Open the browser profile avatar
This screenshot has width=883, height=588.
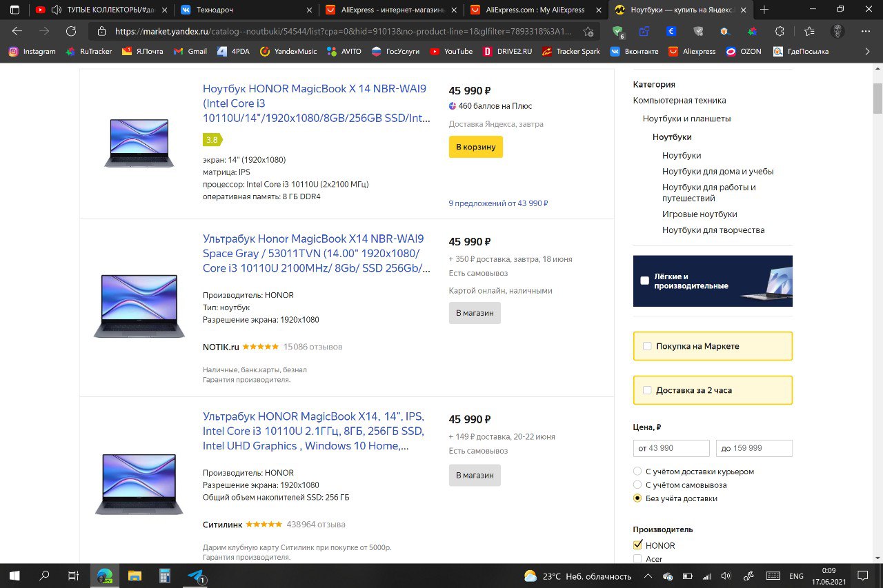pyautogui.click(x=837, y=31)
